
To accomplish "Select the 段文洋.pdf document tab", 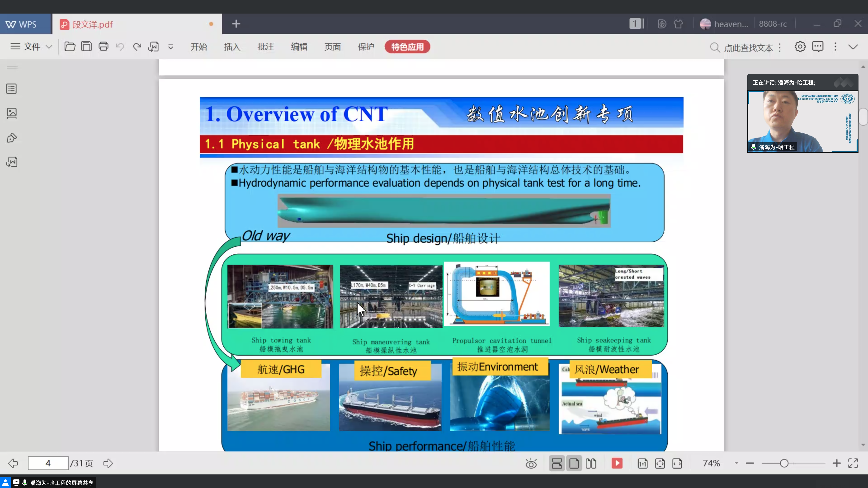I will pos(92,24).
